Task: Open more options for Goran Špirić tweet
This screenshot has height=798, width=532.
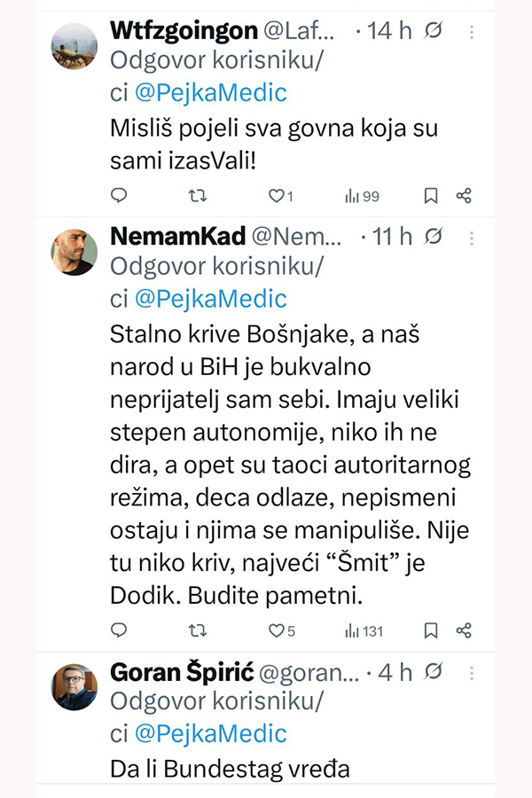Action: point(471,673)
